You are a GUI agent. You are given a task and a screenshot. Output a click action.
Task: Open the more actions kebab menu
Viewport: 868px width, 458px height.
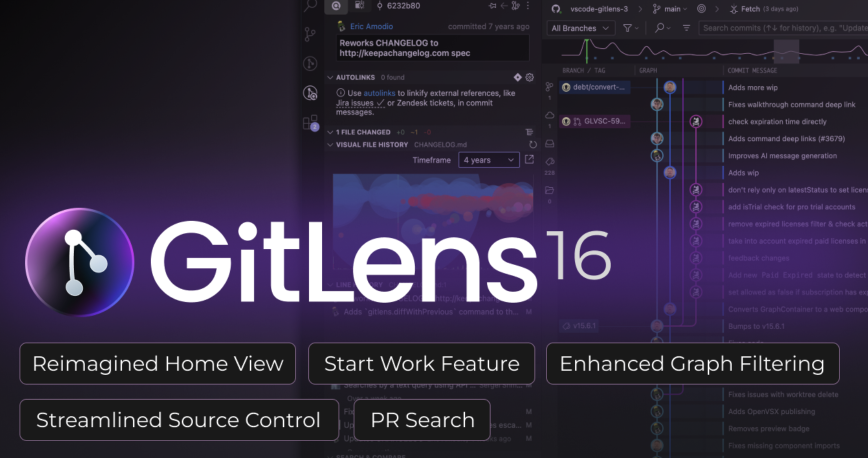pos(528,6)
